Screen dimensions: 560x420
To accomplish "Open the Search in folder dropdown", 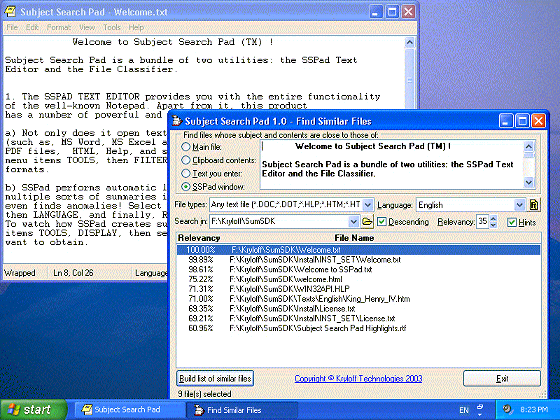I will pos(354,222).
